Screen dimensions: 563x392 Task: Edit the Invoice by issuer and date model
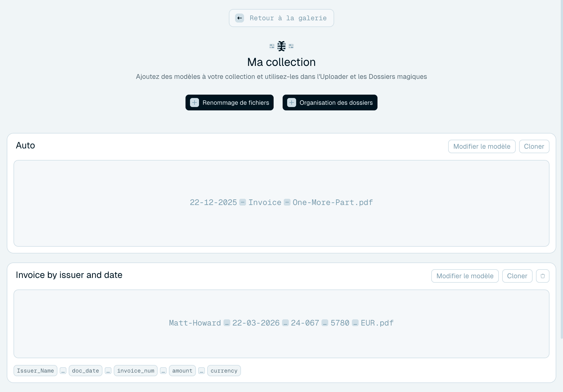(x=465, y=276)
